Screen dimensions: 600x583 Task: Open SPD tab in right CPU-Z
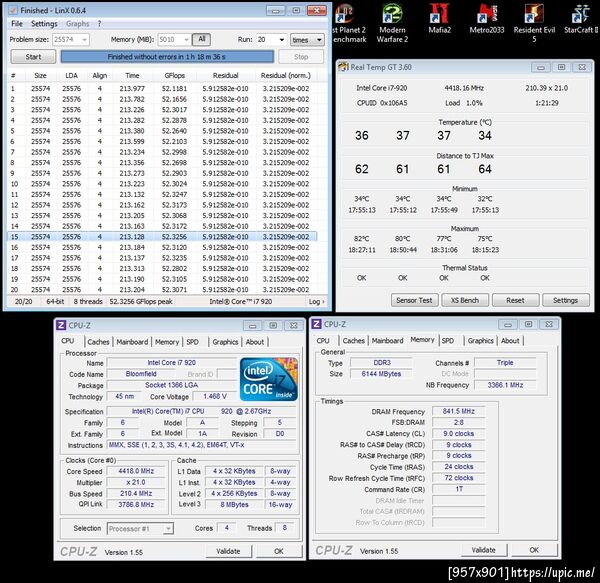[448, 340]
